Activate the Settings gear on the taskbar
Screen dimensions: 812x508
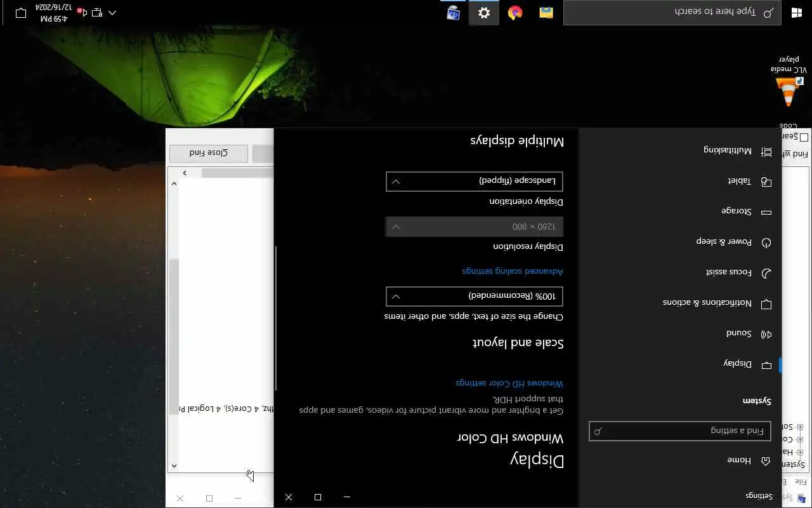point(484,12)
